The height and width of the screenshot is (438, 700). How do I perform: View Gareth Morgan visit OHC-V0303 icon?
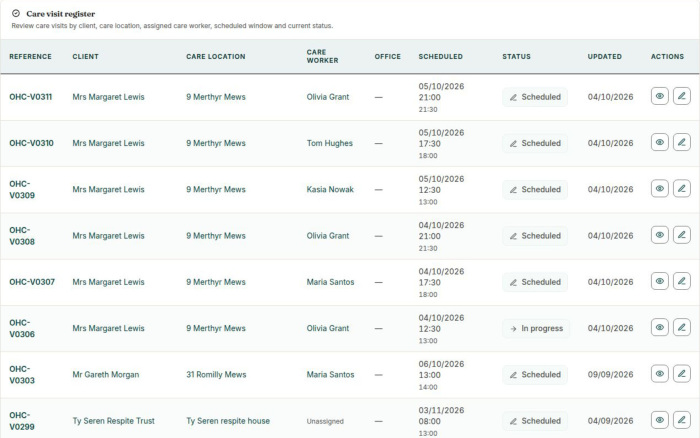(x=659, y=374)
